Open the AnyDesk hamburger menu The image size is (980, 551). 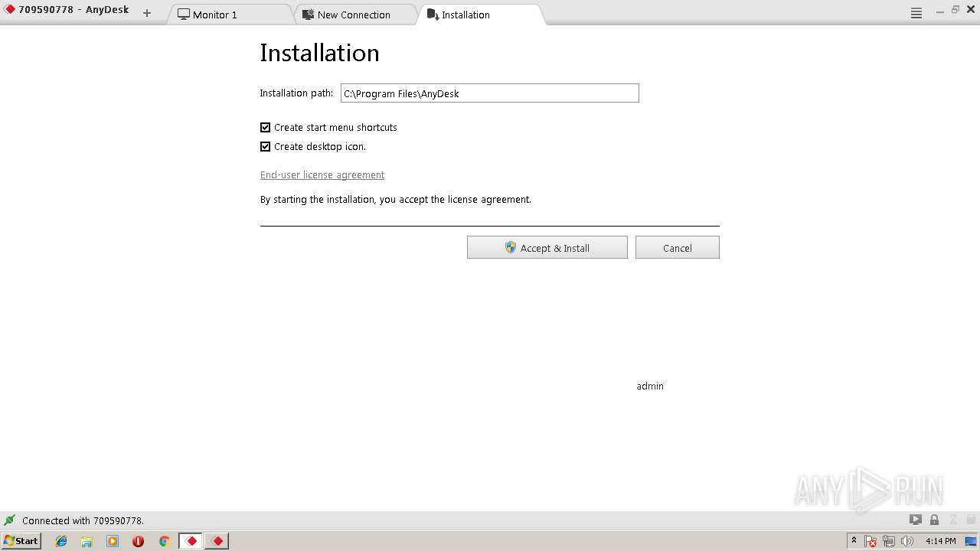pos(916,13)
